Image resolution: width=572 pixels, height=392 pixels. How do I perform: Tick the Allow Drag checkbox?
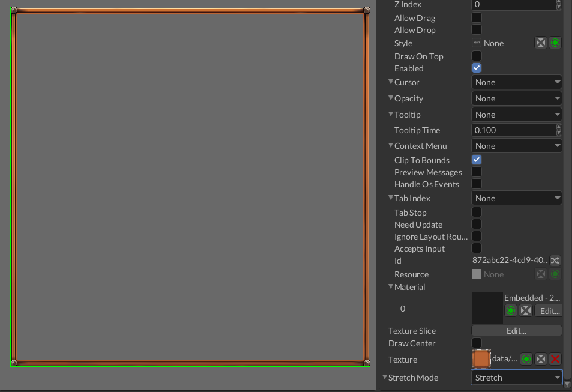(477, 18)
